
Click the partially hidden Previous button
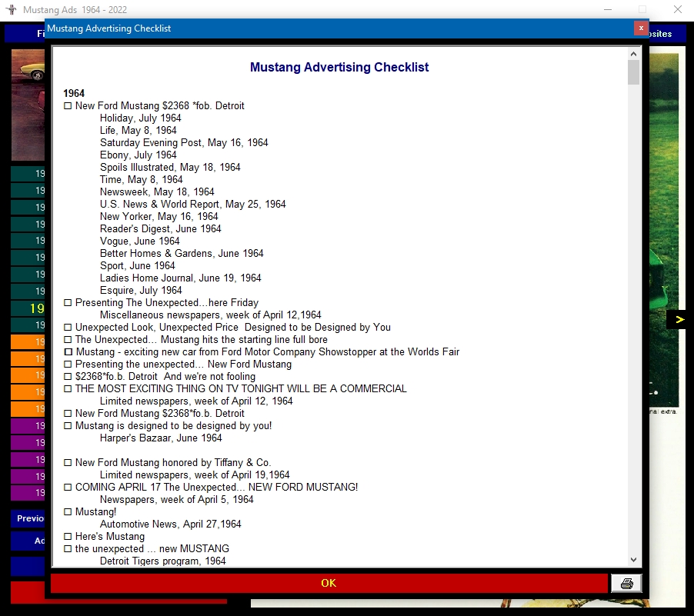coord(28,518)
